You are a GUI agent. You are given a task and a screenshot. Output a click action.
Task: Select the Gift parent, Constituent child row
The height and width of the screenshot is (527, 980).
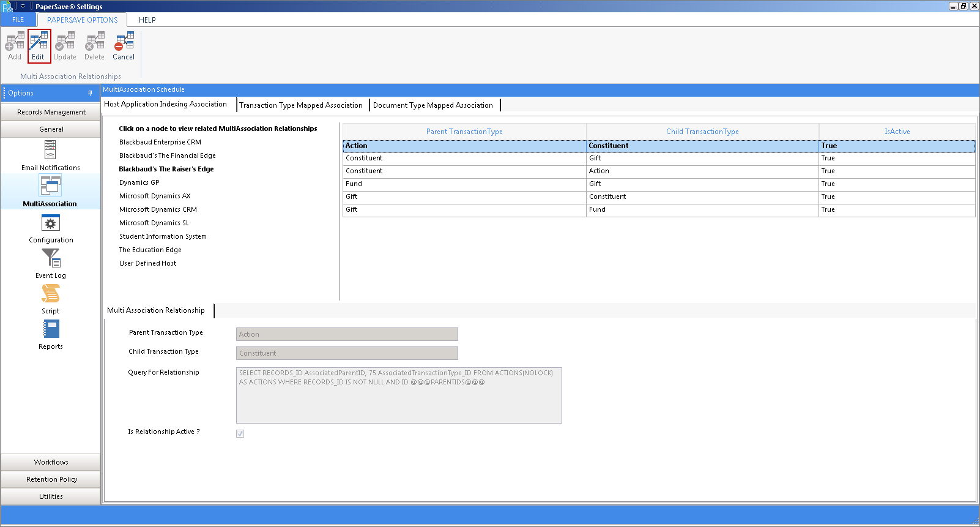coord(659,197)
